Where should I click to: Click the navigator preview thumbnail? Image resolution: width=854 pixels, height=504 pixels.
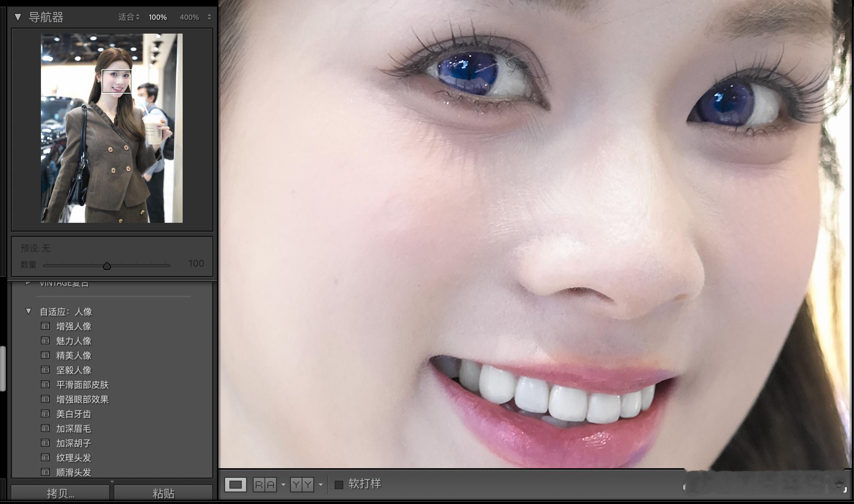(x=111, y=128)
